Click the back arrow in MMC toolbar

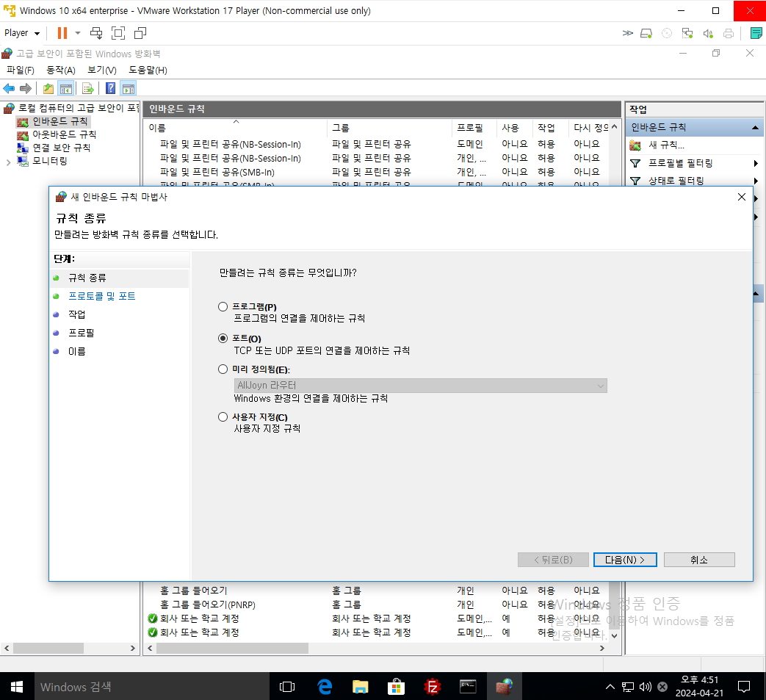(9, 88)
